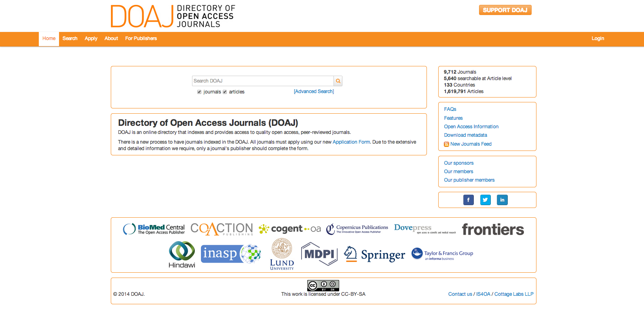Click the DOAJ logo in header
The image size is (644, 333).
pyautogui.click(x=173, y=16)
